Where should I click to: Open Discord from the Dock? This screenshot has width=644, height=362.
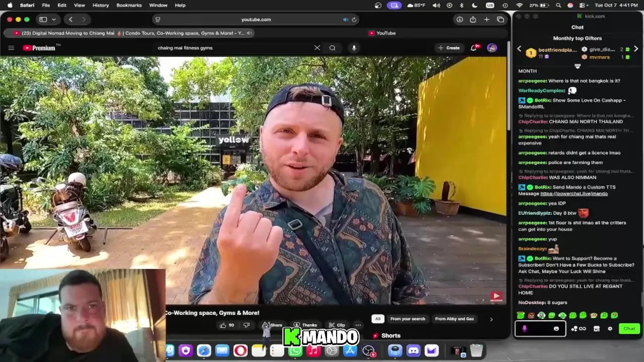point(414,350)
